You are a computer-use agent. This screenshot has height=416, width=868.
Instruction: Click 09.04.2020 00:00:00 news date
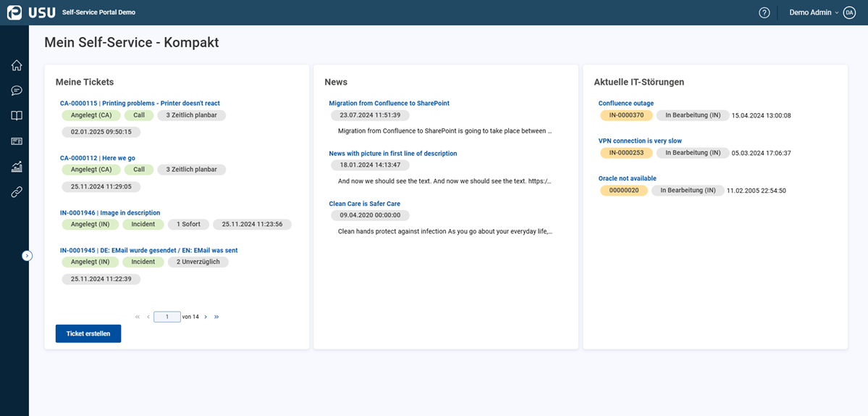371,215
